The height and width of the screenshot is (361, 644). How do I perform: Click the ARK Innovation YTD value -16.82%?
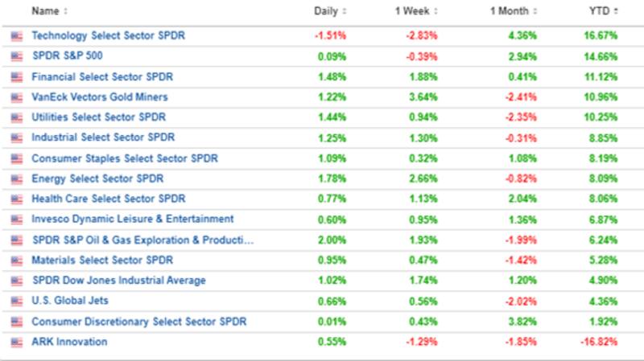601,343
